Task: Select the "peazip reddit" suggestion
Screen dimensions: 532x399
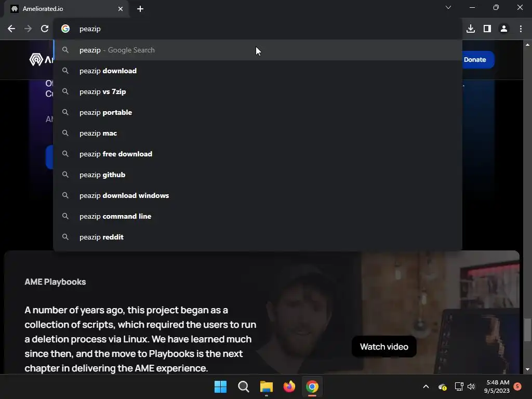Action: (x=258, y=237)
